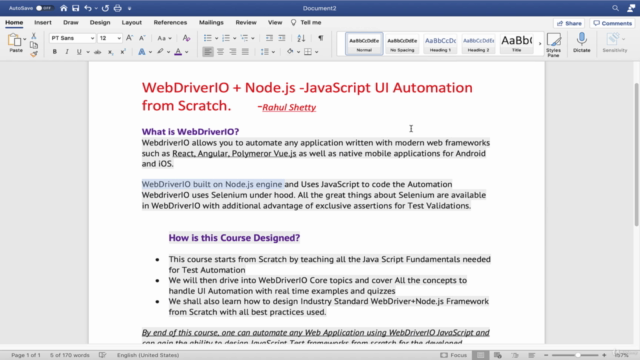Open the undo history dropdown arrow
The width and height of the screenshot is (640, 360).
(96, 8)
